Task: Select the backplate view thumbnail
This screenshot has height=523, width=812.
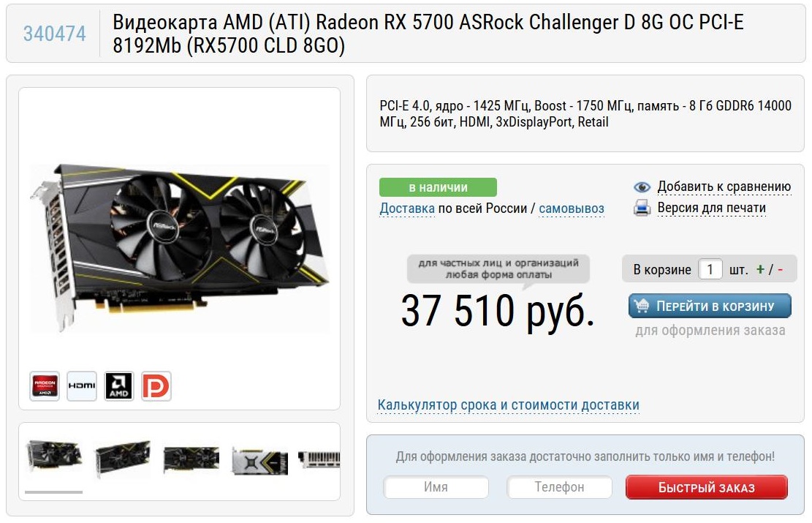Action: coord(259,460)
